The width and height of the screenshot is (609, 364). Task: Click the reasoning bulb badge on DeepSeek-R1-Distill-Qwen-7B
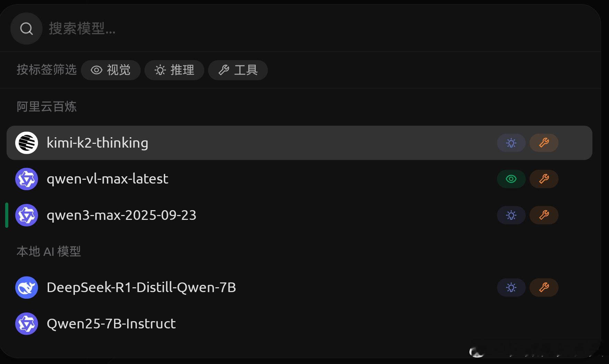tap(511, 288)
